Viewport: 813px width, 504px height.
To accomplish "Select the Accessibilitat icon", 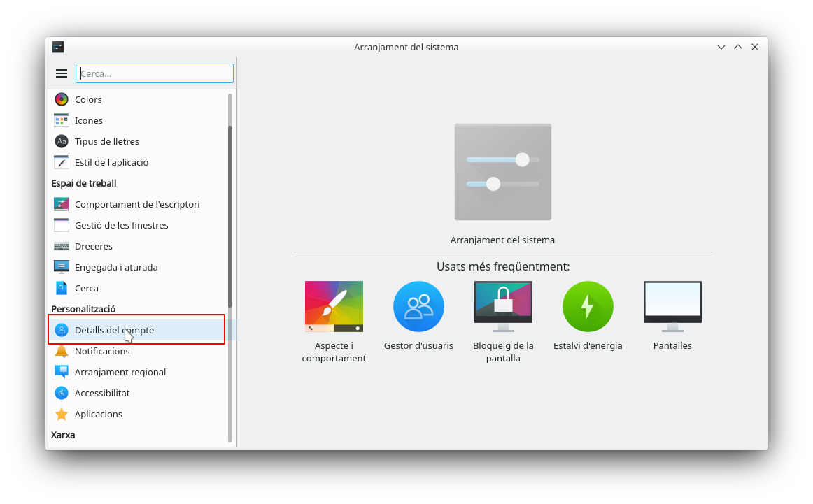I will pos(62,393).
